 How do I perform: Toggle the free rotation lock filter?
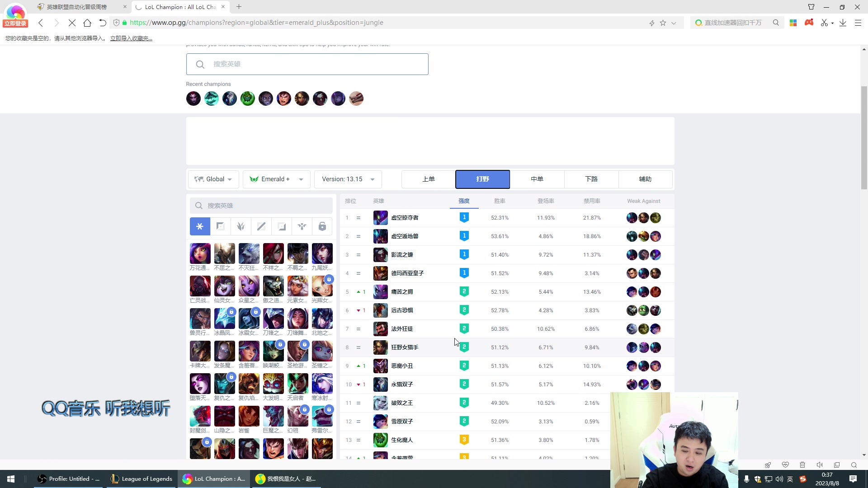click(322, 226)
